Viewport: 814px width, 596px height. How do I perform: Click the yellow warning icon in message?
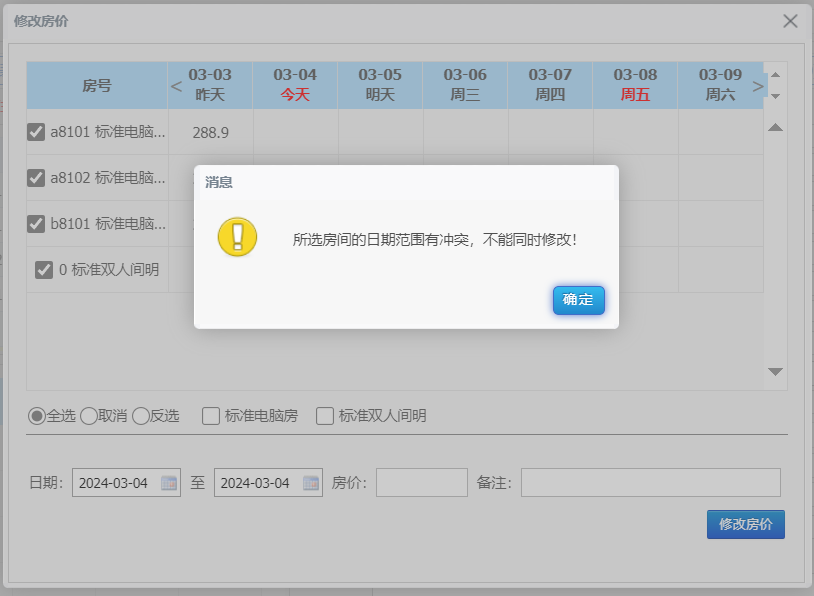click(238, 237)
